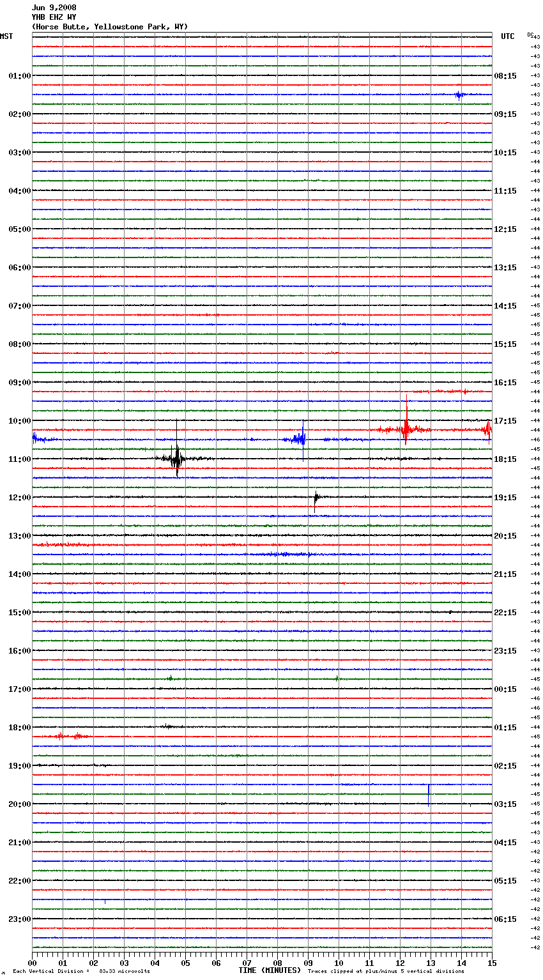The width and height of the screenshot is (543, 980).
Task: Click minute 08 on the bottom axis
Action: pyautogui.click(x=278, y=963)
